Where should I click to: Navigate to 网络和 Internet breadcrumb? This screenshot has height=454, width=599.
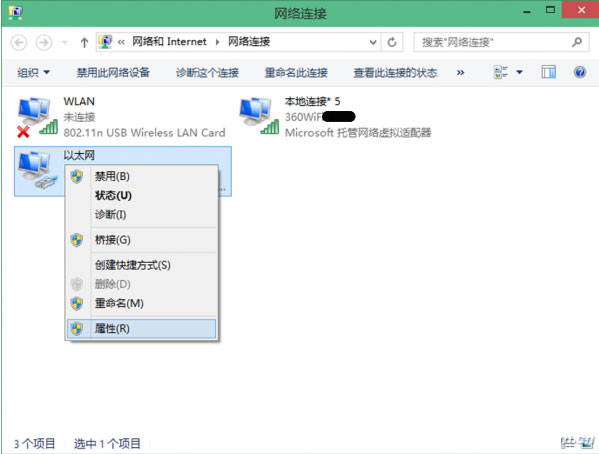pyautogui.click(x=169, y=42)
